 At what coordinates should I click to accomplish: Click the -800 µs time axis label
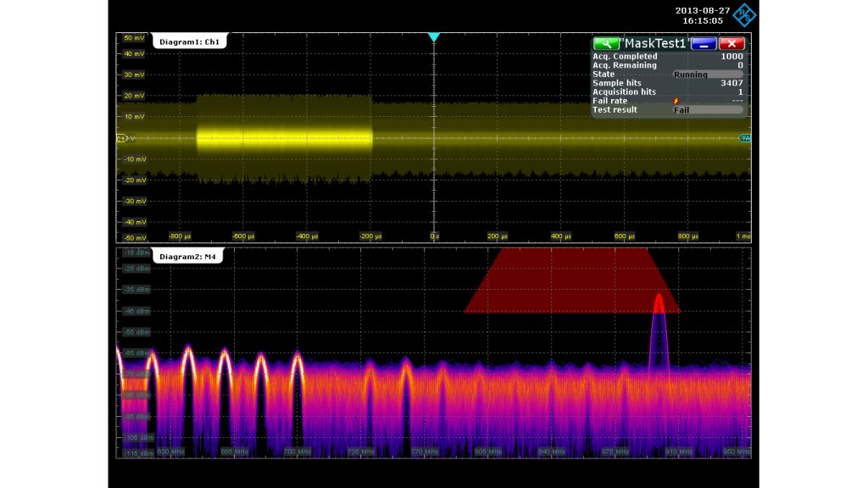click(x=180, y=236)
